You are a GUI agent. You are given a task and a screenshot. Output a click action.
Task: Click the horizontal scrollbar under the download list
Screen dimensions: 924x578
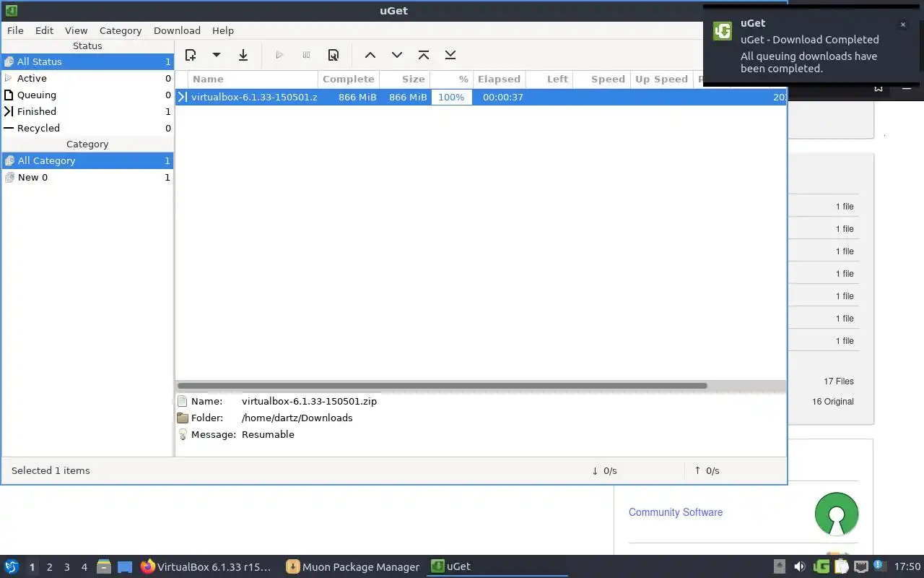click(x=442, y=386)
